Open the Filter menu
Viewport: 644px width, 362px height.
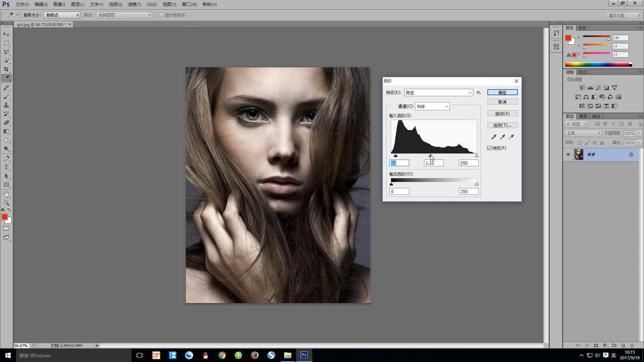[x=134, y=4]
